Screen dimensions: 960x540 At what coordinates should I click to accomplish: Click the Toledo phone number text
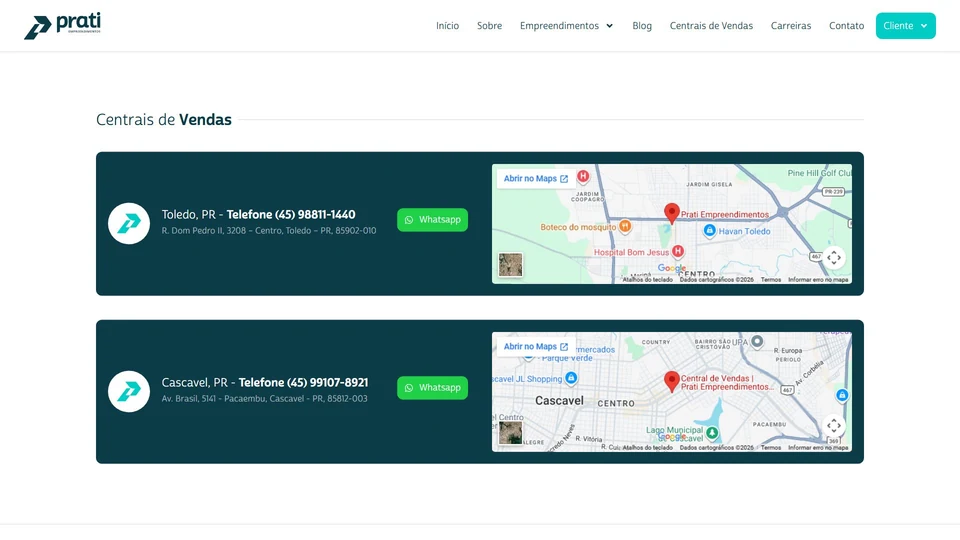pyautogui.click(x=291, y=214)
